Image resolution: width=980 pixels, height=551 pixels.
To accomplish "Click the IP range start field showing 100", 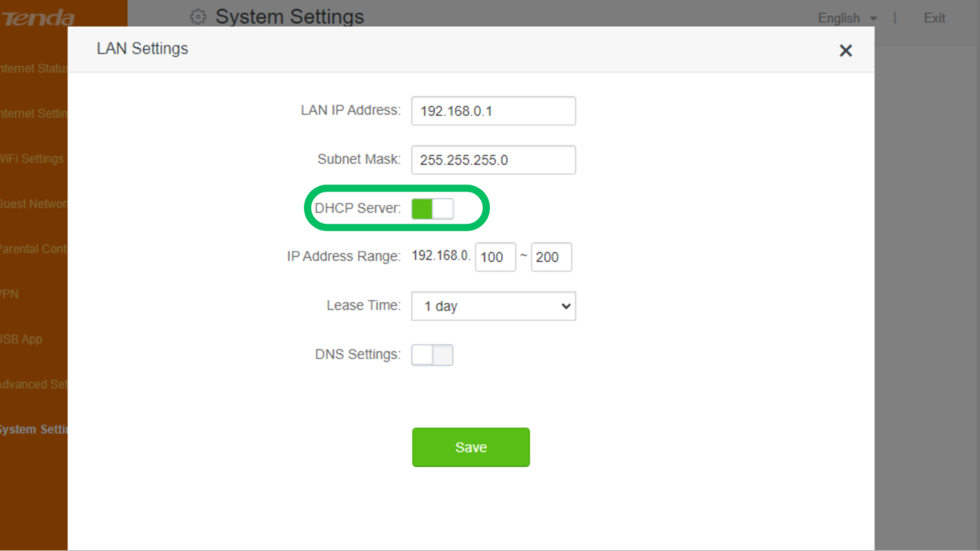I will pos(495,256).
